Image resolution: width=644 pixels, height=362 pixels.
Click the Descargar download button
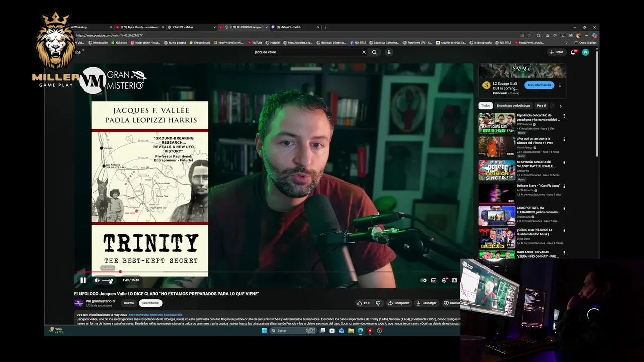[426, 303]
